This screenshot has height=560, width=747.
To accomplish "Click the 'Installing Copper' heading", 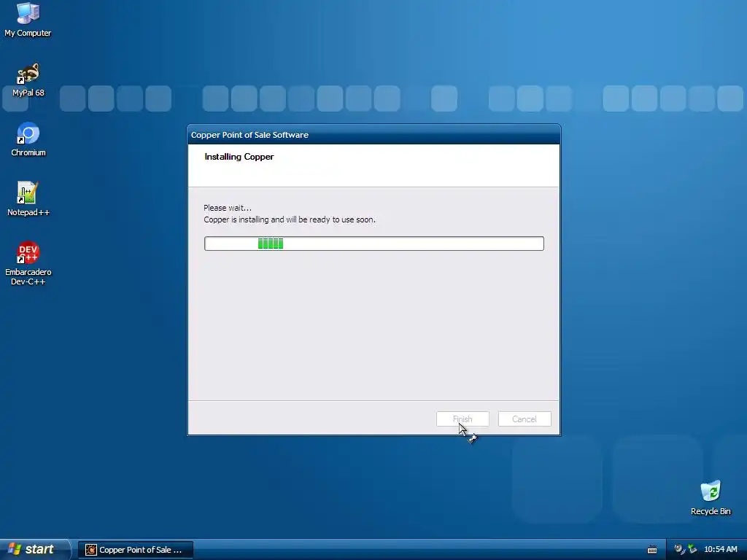I will click(x=239, y=157).
